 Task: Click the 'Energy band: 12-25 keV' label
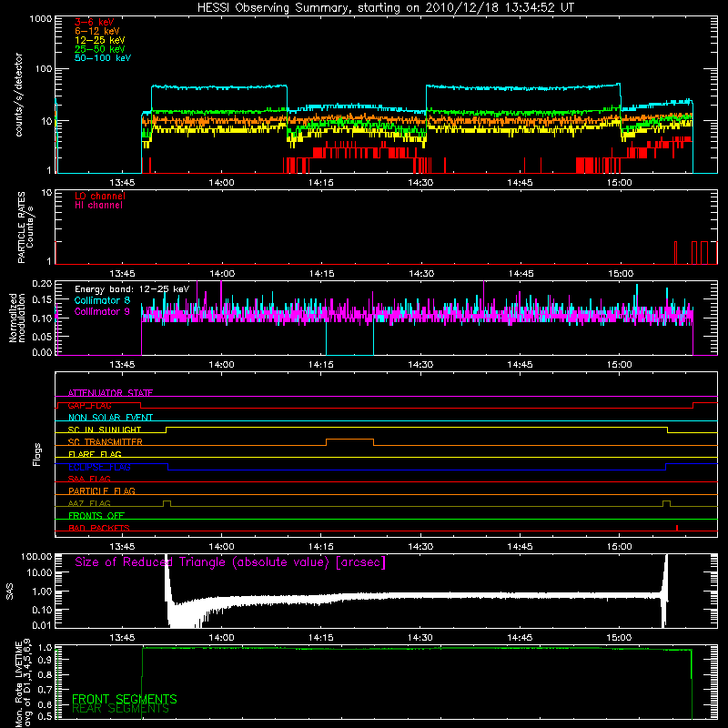click(132, 289)
